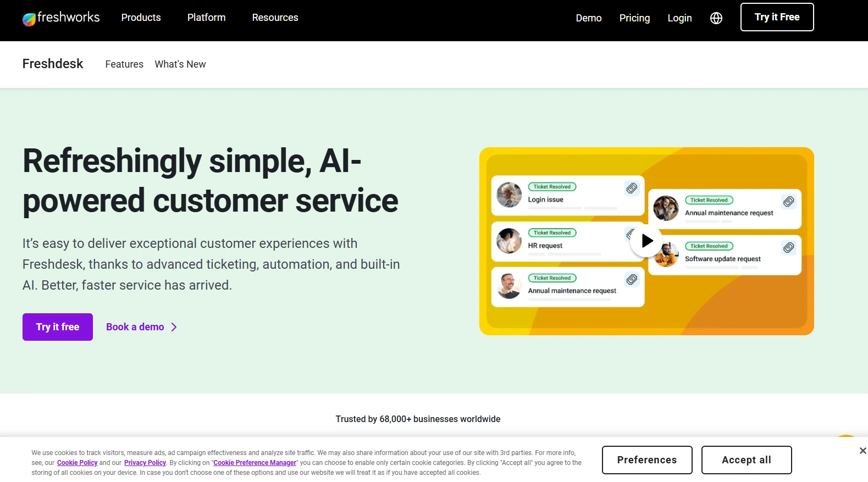
Task: Accept all cookies
Action: [747, 460]
